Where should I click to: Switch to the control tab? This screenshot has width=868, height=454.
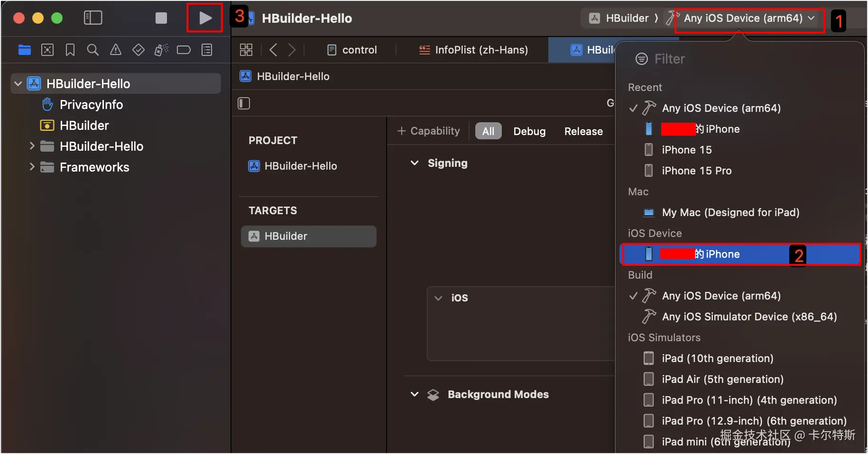click(352, 50)
